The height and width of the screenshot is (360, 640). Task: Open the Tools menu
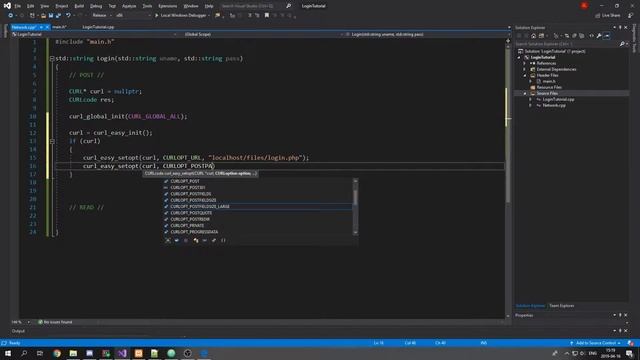tap(147, 6)
